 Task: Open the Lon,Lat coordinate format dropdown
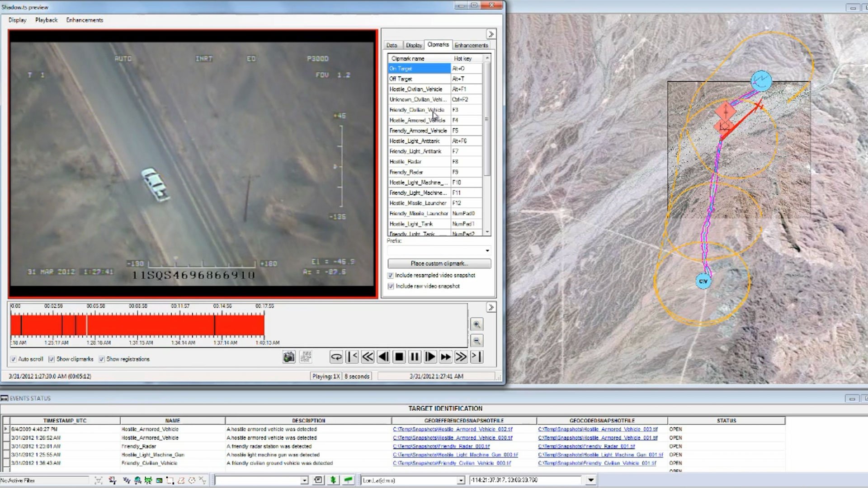461,480
